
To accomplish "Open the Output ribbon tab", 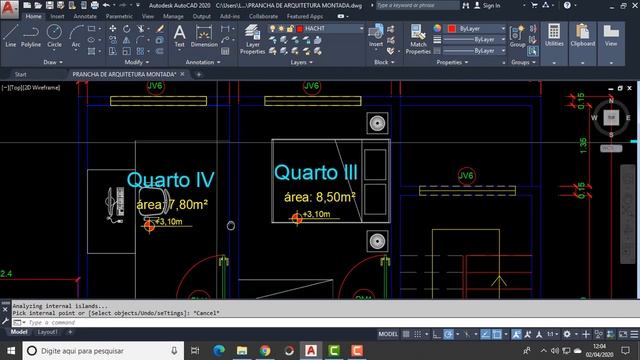I will (x=202, y=16).
